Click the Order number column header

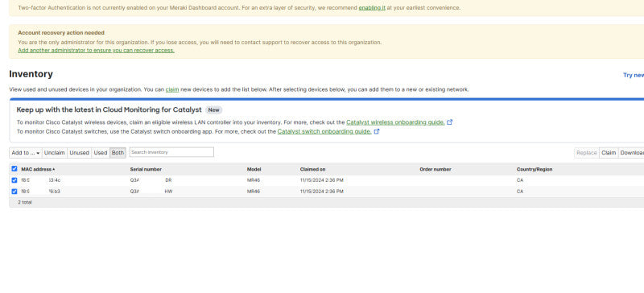point(436,169)
